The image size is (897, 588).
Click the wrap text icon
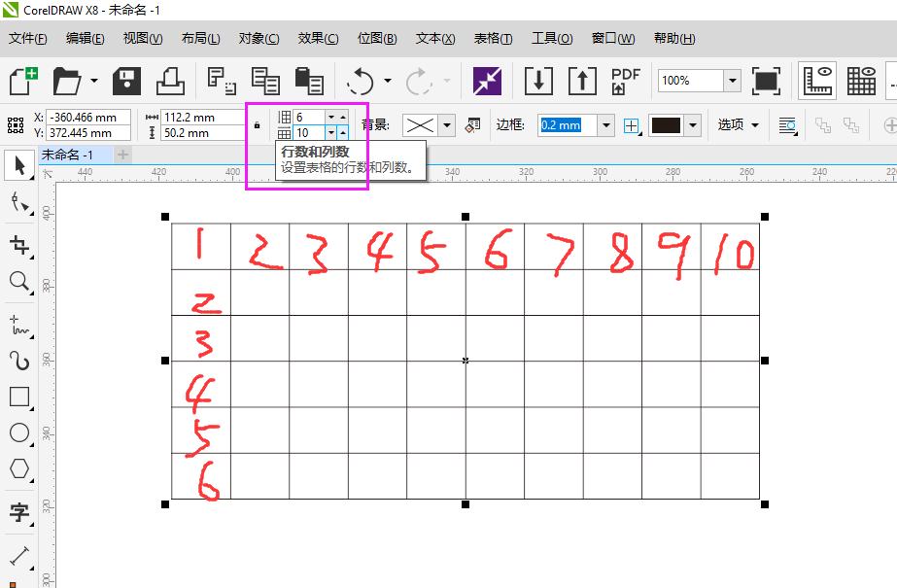pyautogui.click(x=788, y=125)
